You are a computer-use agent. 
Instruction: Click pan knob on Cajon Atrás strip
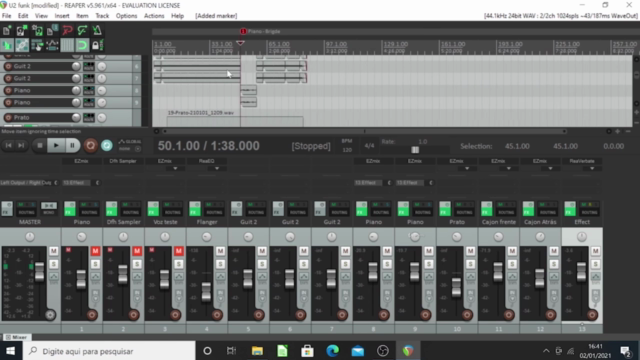click(x=540, y=236)
